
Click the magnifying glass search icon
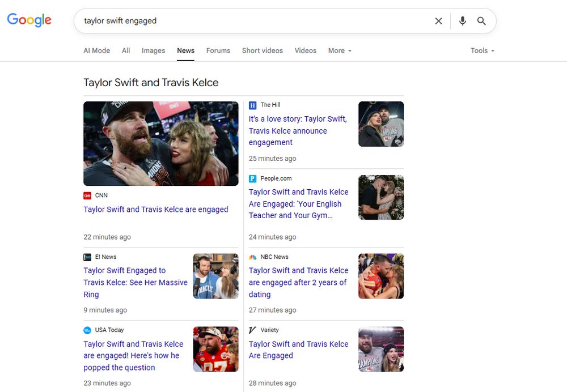[x=481, y=21]
